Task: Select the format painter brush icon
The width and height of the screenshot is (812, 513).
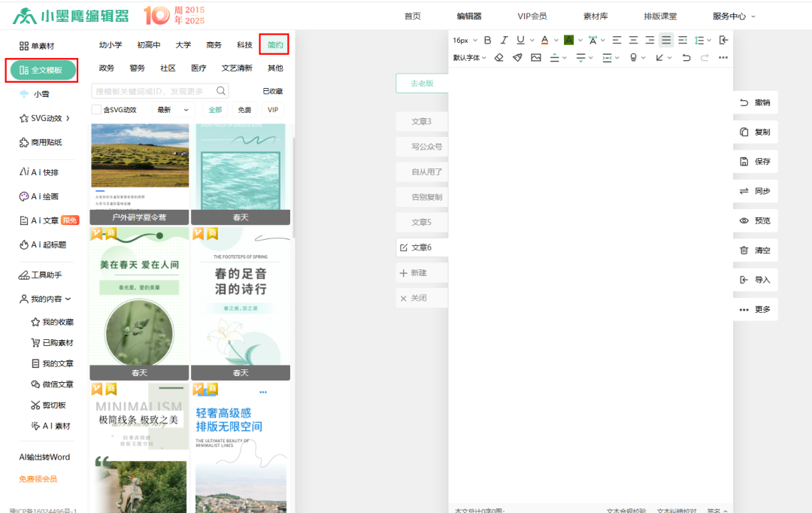Action: [517, 57]
